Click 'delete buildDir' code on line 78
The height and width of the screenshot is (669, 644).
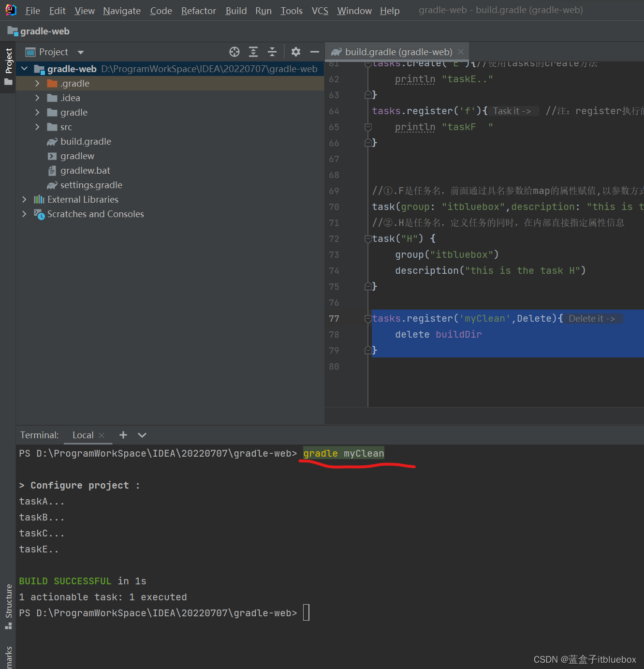[x=439, y=334]
